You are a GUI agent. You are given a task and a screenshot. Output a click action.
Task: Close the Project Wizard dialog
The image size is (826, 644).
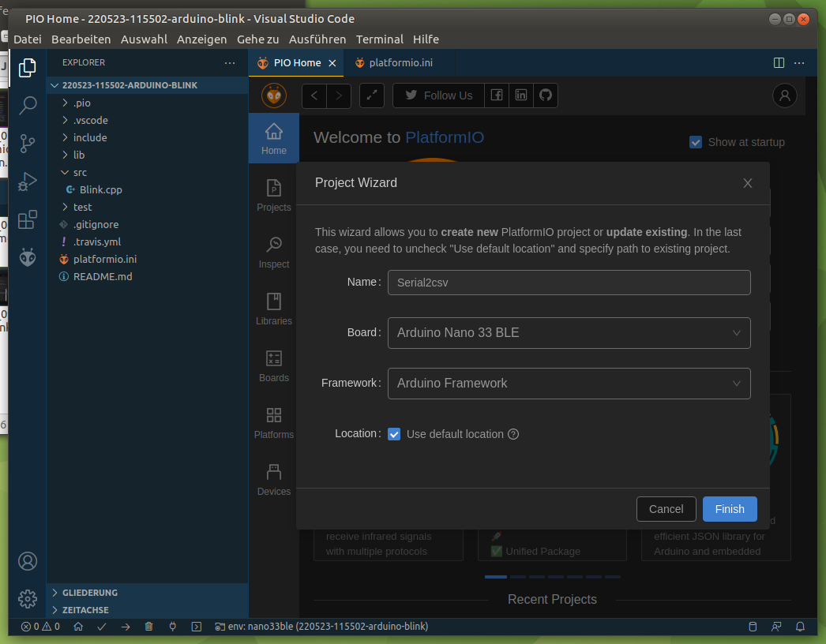748,183
